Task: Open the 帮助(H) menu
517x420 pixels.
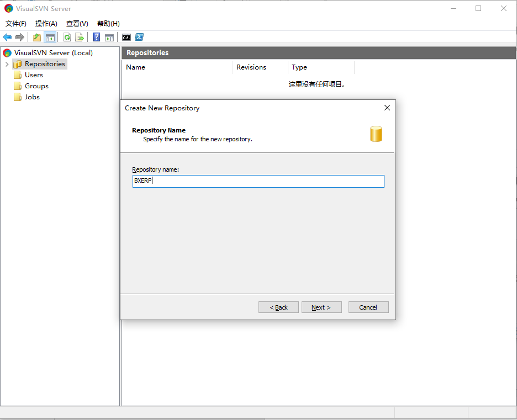Action: pos(108,24)
